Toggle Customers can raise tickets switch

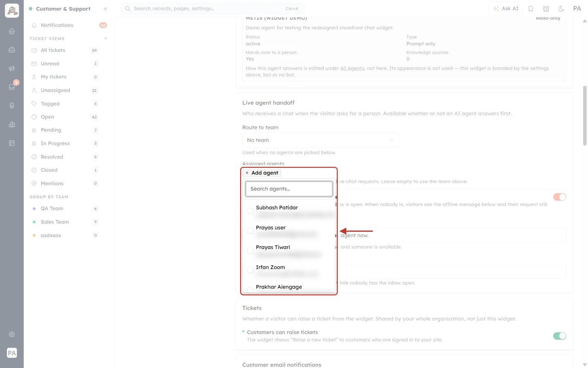pyautogui.click(x=559, y=336)
